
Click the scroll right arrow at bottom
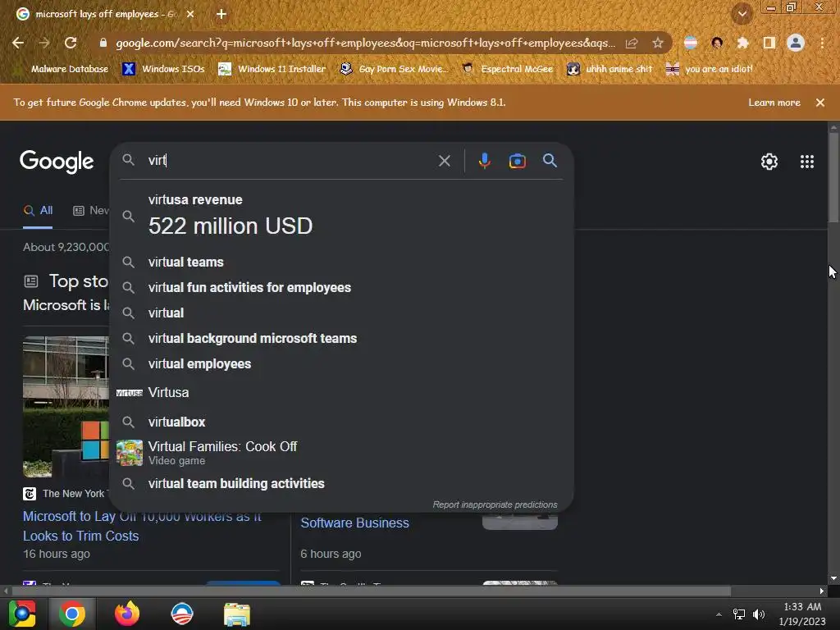point(822,591)
